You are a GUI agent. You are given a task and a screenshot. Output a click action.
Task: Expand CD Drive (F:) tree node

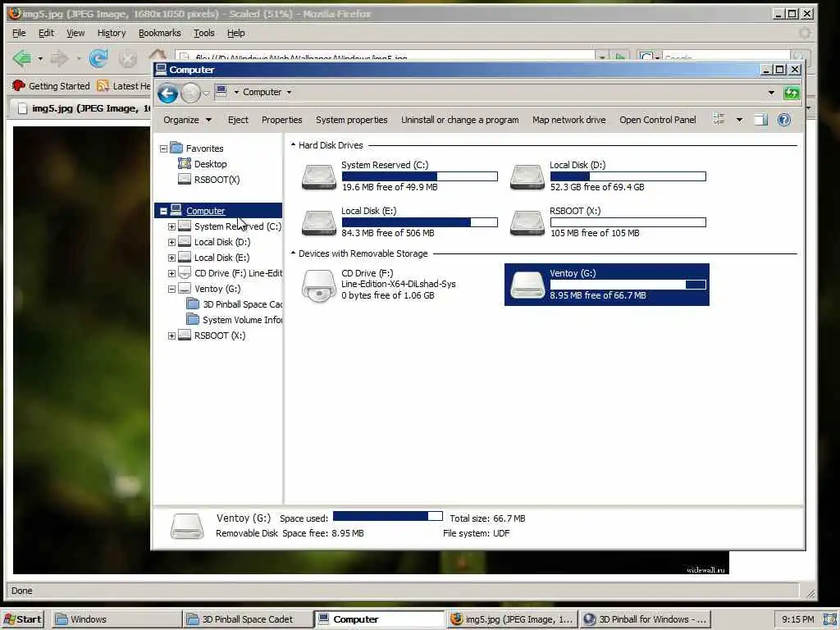click(171, 273)
